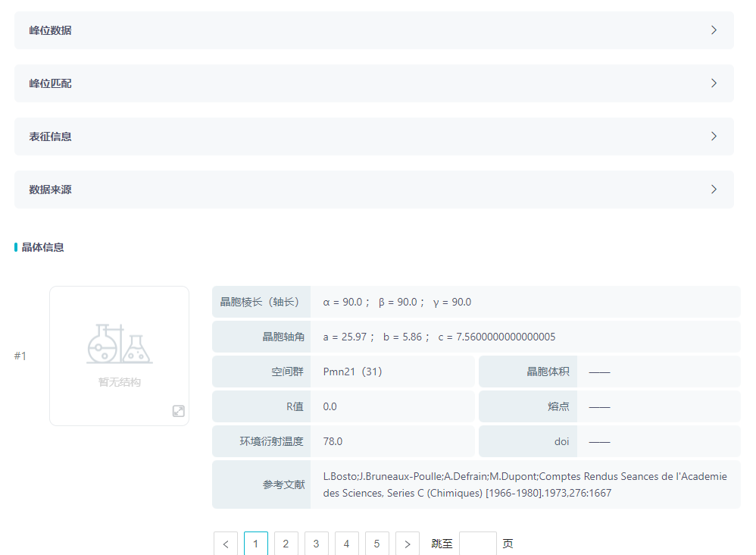
Task: Select page 1 in pagination
Action: coord(256,544)
